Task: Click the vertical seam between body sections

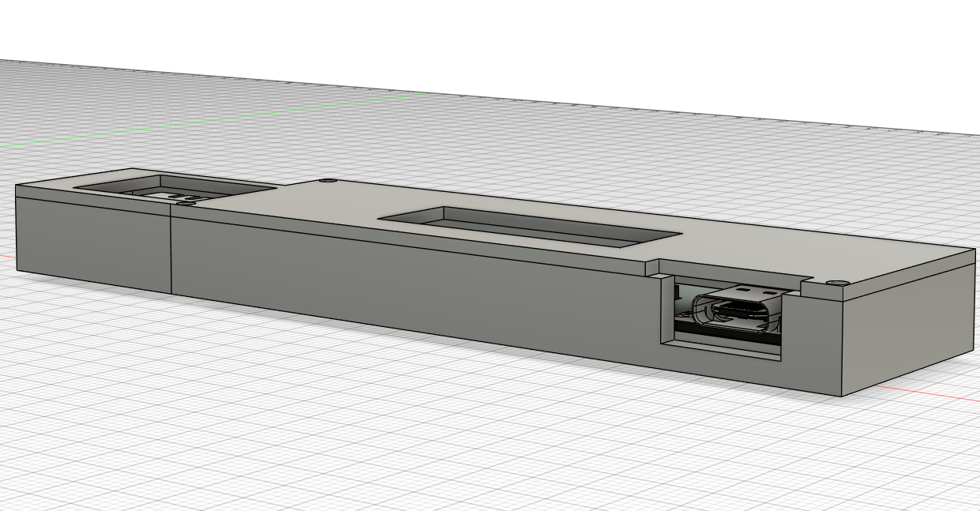Action: 171,253
